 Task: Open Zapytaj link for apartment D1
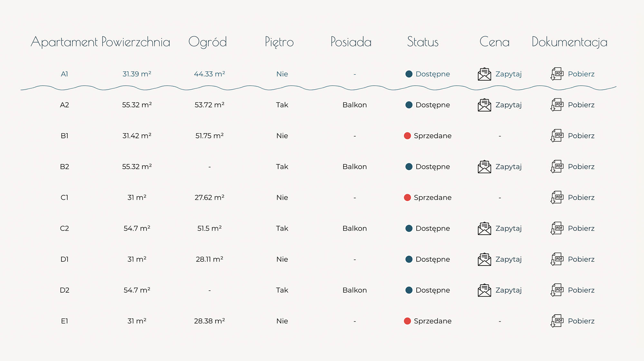pyautogui.click(x=508, y=260)
